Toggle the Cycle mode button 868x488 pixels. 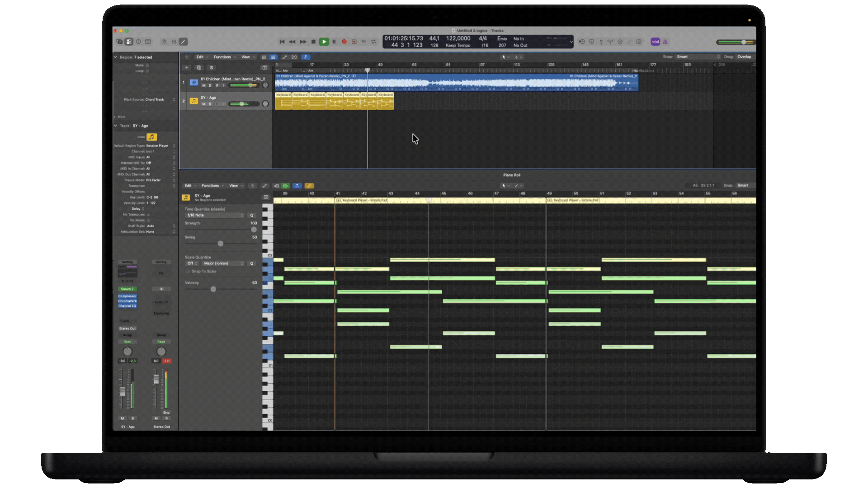coord(373,42)
